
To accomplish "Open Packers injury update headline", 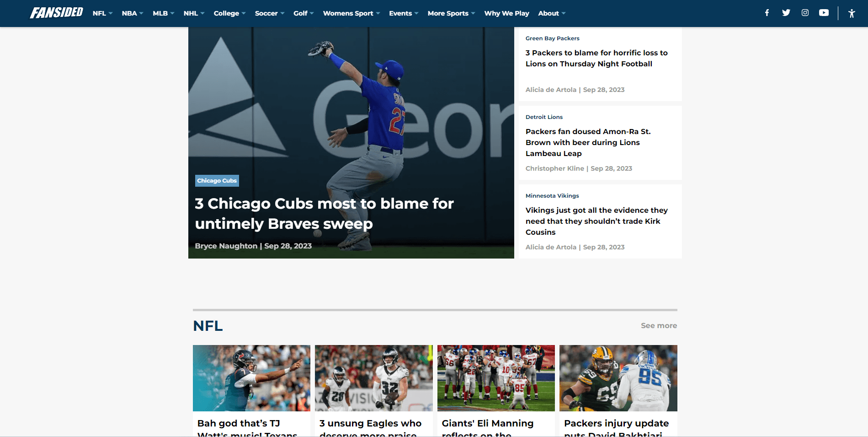I will 616,427.
